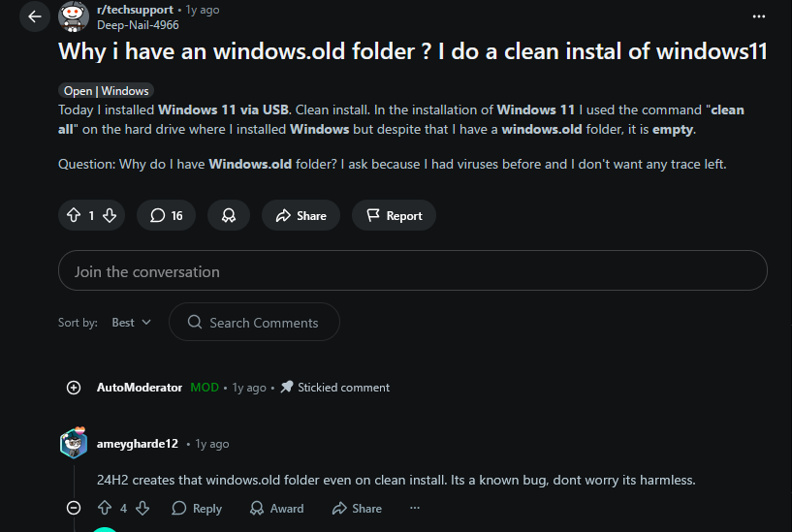Reply to ameygharde12's comment
Image resolution: width=792 pixels, height=532 pixels.
(197, 508)
